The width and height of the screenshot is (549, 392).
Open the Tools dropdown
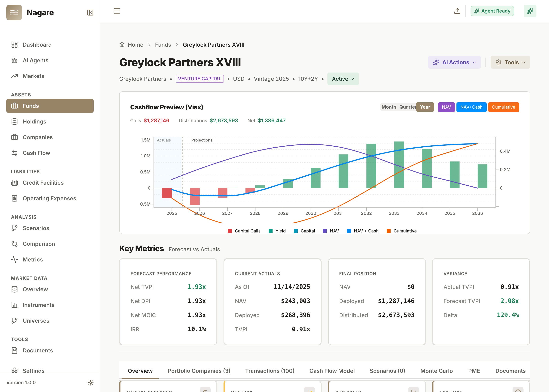pos(510,62)
